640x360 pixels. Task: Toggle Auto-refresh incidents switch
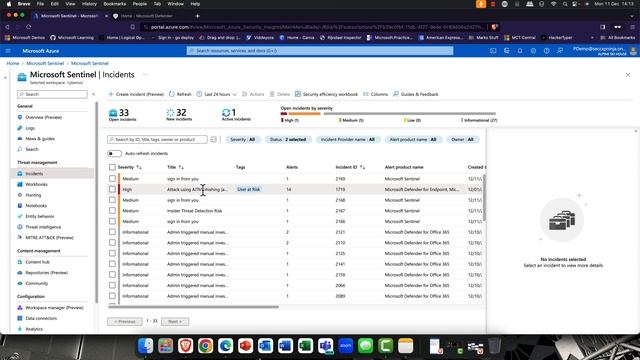point(114,153)
